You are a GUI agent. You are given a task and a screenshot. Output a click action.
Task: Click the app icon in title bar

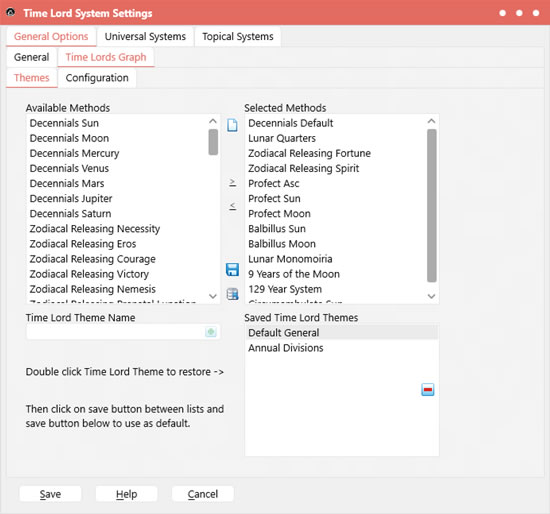pyautogui.click(x=11, y=13)
